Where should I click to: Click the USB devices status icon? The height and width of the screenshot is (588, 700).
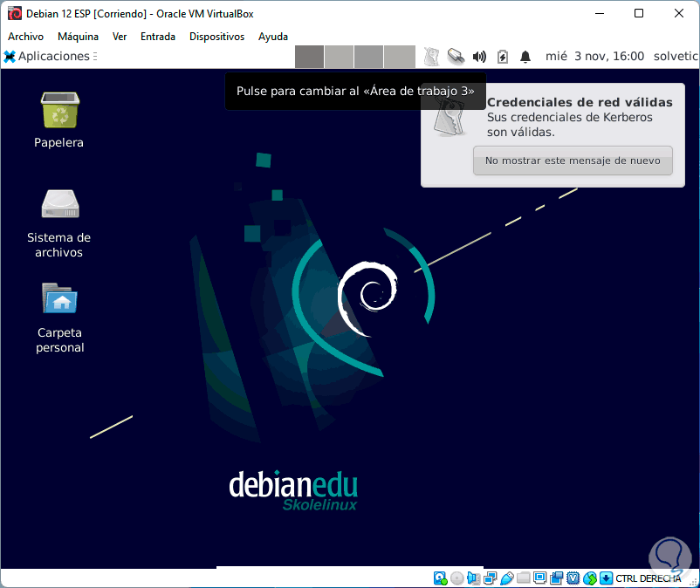(x=507, y=578)
